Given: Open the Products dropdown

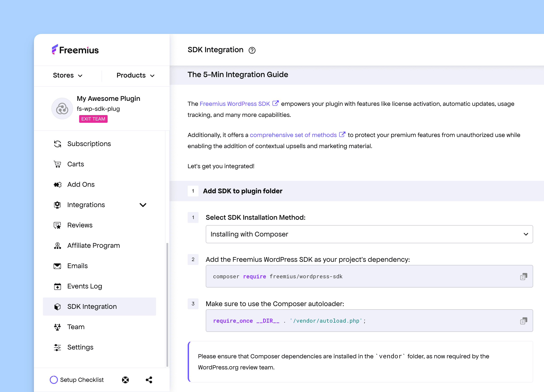Looking at the screenshot, I should click(x=135, y=75).
